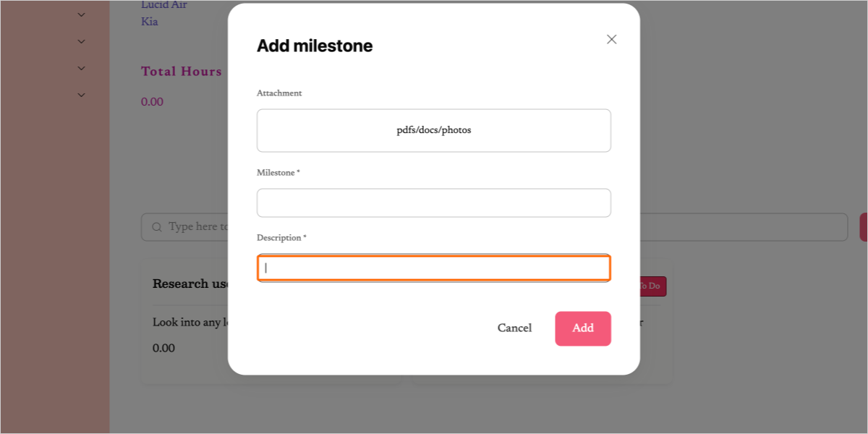Expand the second sidebar chevron from top
Image resolution: width=868 pixels, height=434 pixels.
81,41
